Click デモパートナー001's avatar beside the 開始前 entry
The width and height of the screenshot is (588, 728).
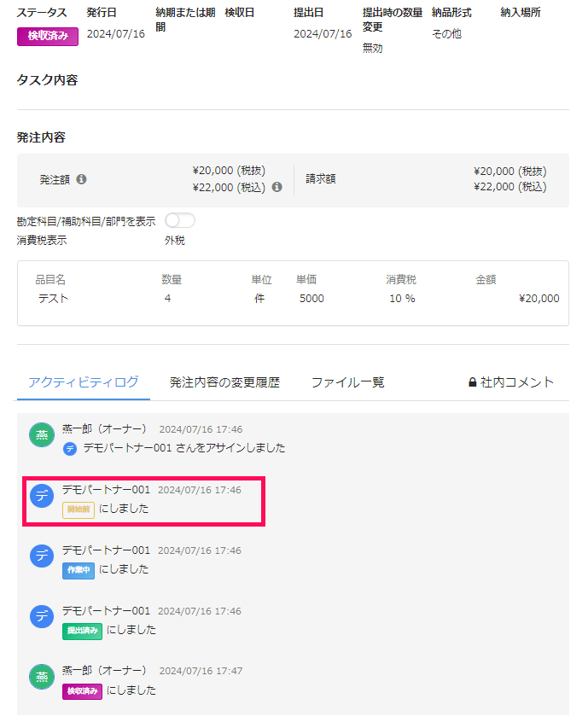[x=42, y=496]
